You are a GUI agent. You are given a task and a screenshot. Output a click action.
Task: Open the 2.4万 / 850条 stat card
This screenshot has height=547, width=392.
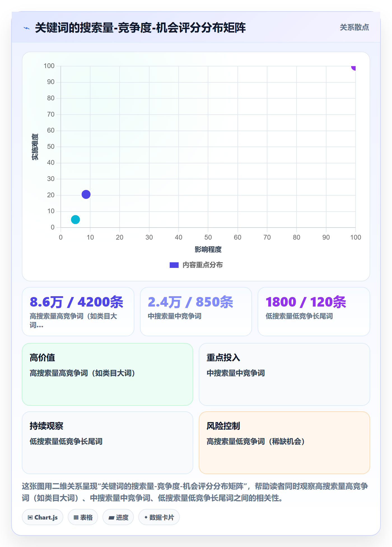pos(196,312)
